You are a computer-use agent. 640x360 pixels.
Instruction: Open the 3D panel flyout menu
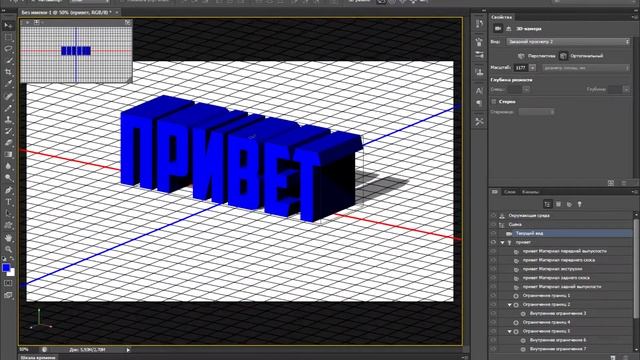pyautogui.click(x=635, y=192)
